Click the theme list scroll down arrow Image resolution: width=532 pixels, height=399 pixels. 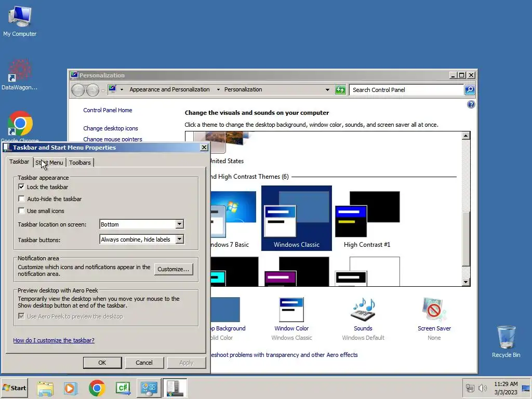pos(466,282)
